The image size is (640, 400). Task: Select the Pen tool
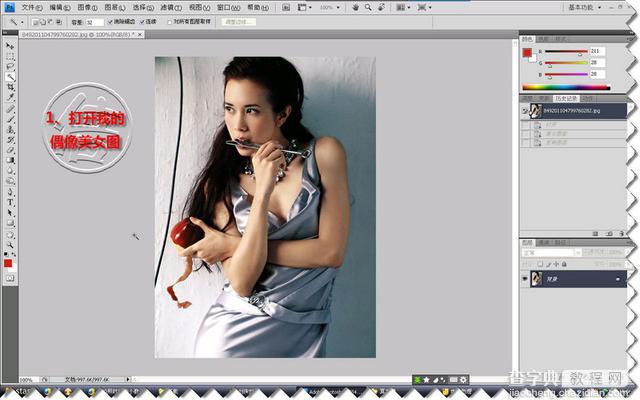pyautogui.click(x=10, y=192)
